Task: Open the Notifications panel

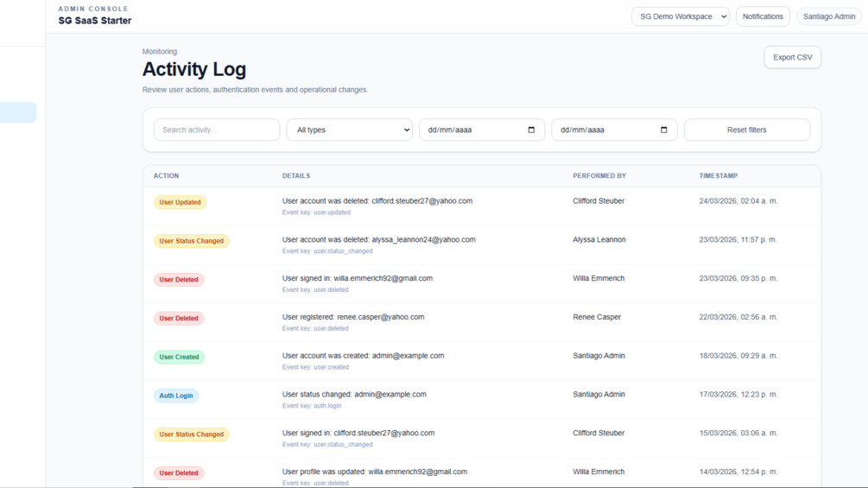Action: click(763, 16)
